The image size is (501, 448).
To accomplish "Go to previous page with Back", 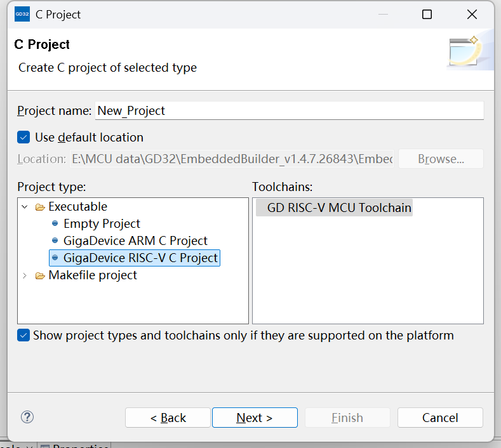I will click(168, 418).
